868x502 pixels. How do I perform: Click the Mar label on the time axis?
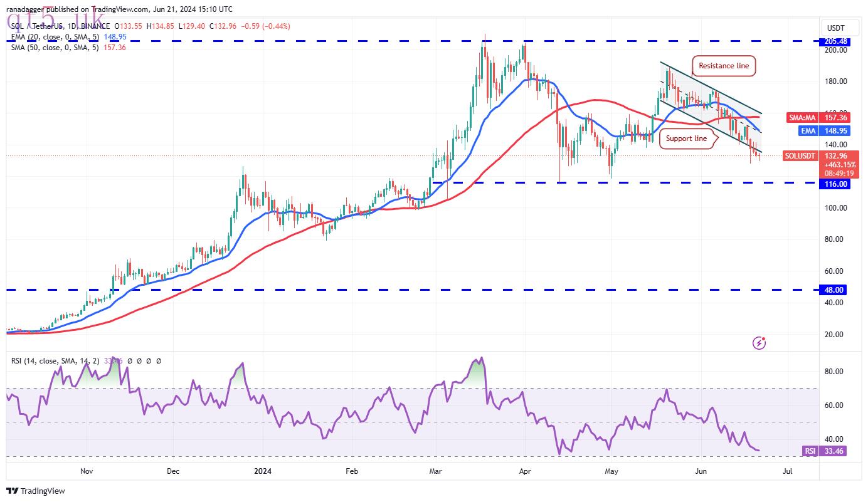434,471
